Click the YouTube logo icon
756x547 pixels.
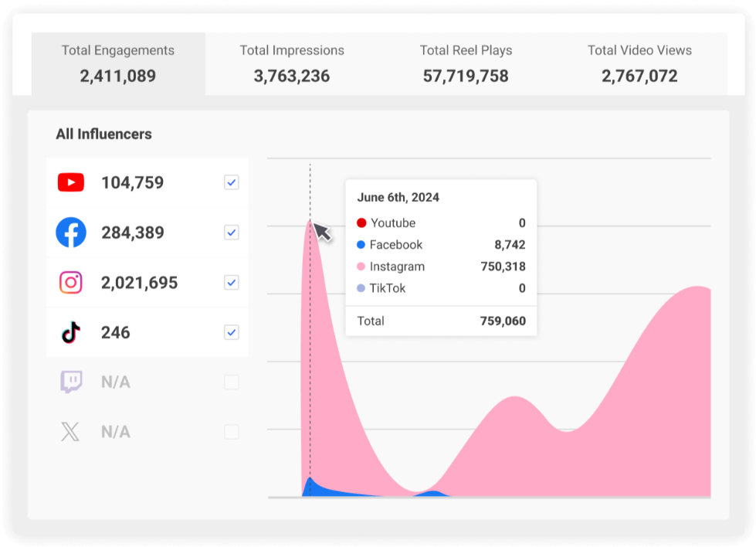[71, 182]
